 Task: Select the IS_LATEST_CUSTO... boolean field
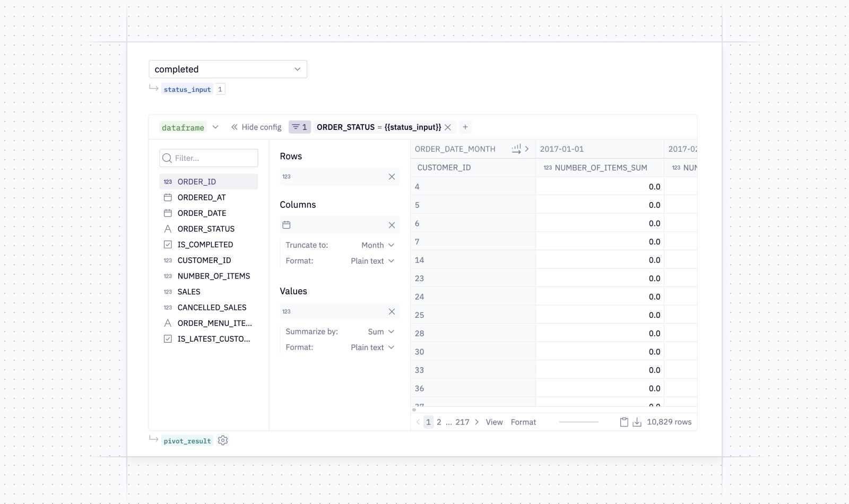coord(209,339)
